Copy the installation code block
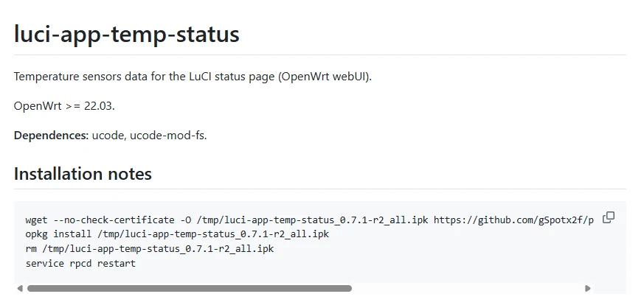 point(609,217)
